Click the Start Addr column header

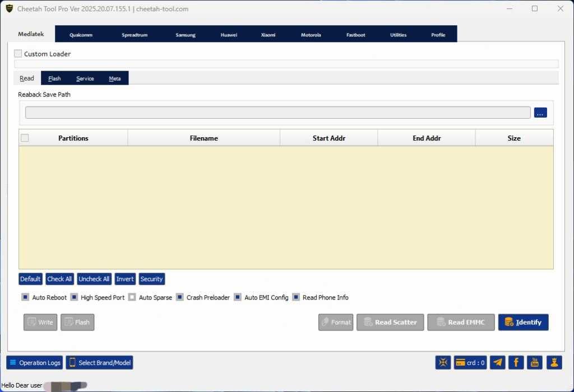click(x=328, y=138)
